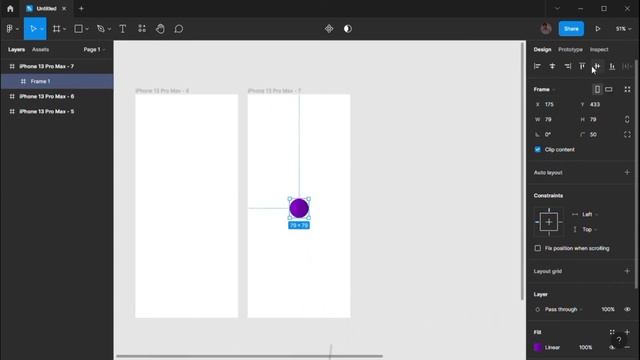Click the purple Linear fill swatch
The height and width of the screenshot is (360, 640).
pyautogui.click(x=538, y=348)
